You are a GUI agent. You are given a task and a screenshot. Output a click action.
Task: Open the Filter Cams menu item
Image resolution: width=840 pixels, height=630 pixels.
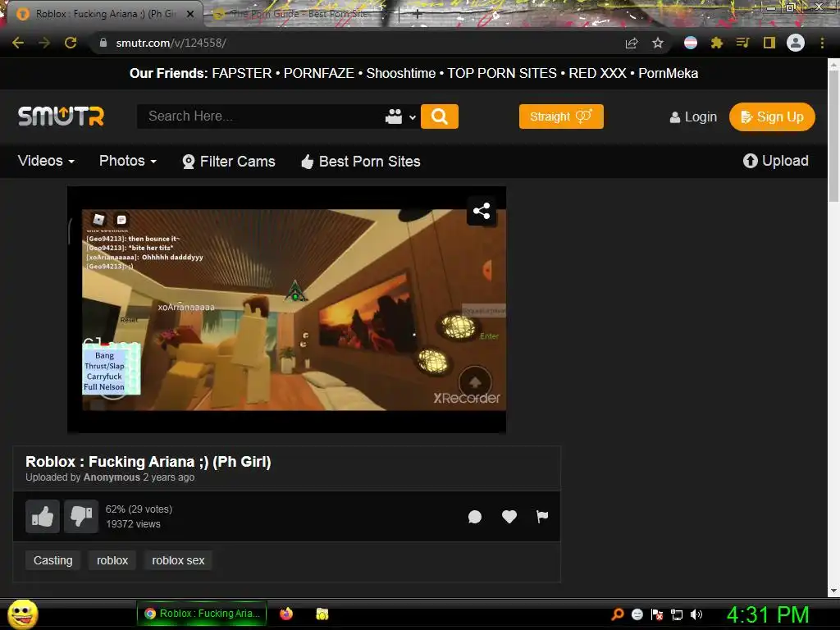pos(229,162)
